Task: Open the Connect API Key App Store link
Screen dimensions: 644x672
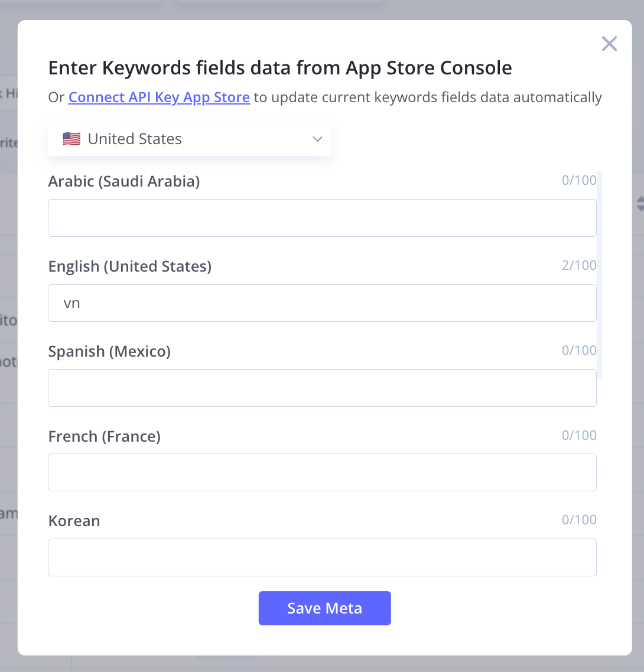Action: pos(159,97)
